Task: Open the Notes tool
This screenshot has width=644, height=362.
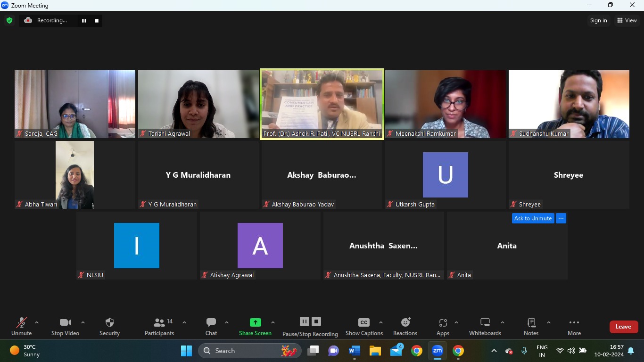Action: (531, 323)
